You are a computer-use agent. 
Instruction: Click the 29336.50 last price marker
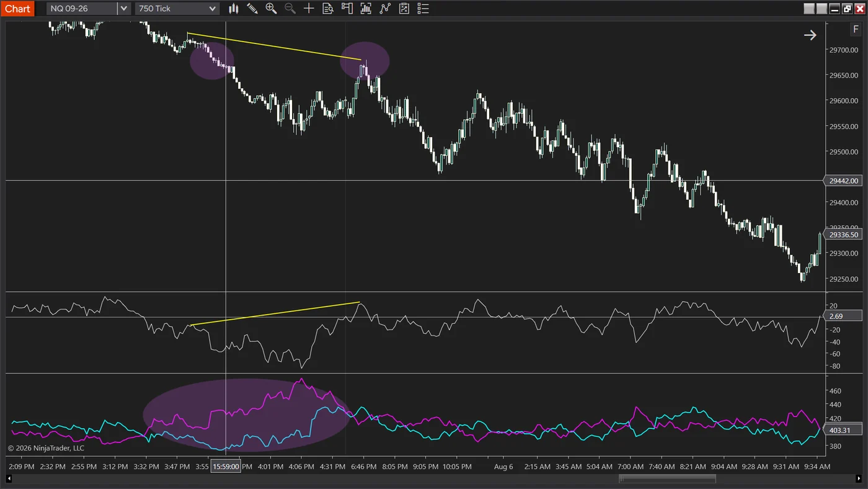coord(844,235)
